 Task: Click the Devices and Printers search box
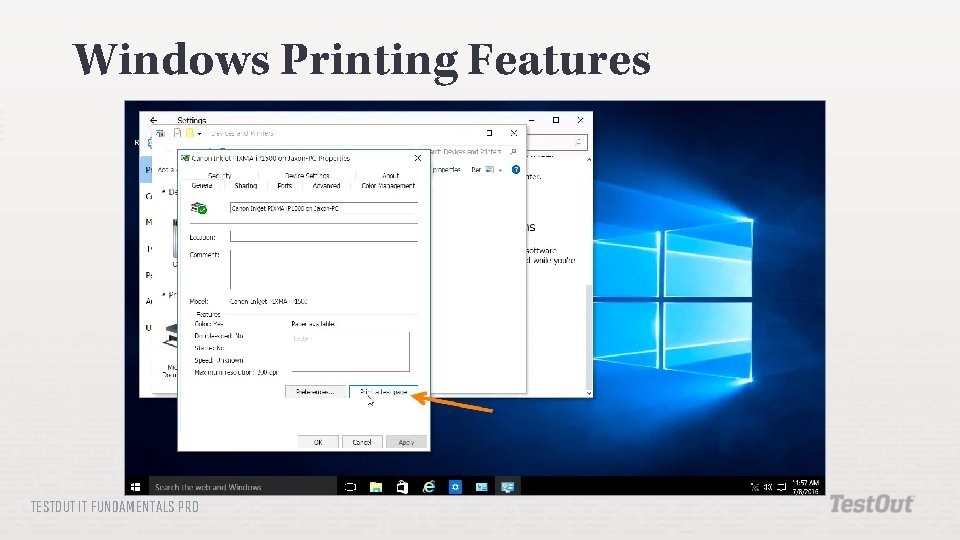(x=471, y=151)
